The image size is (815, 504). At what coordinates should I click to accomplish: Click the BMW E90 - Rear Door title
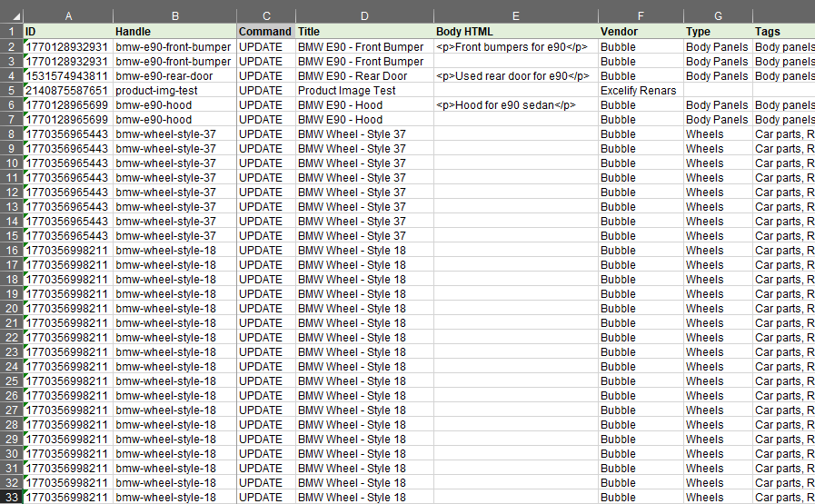pyautogui.click(x=364, y=76)
